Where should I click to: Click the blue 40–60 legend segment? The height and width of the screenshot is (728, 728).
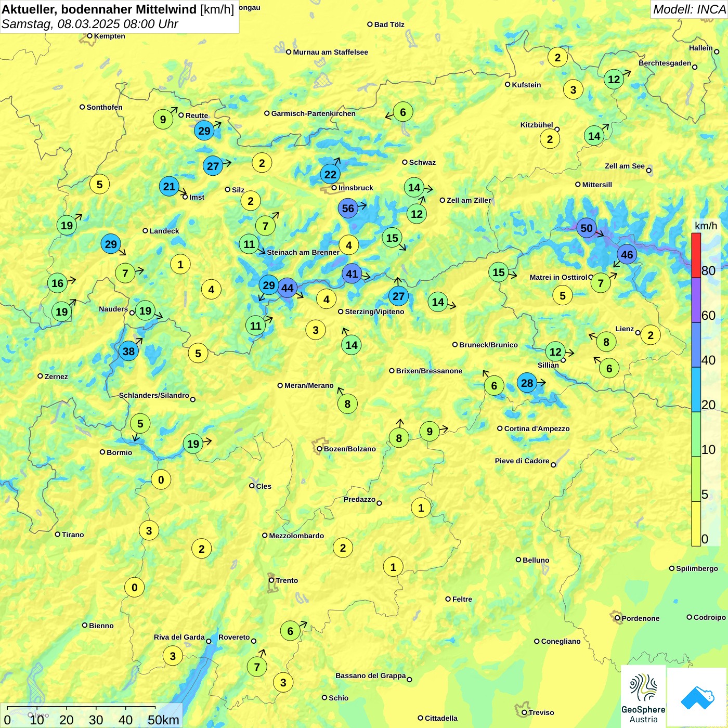coord(696,345)
